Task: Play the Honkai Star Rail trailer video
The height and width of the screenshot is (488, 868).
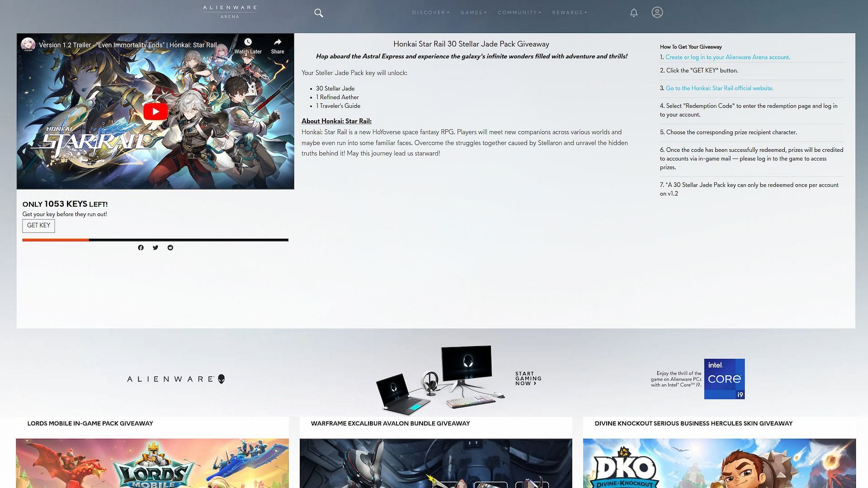Action: pyautogui.click(x=155, y=112)
